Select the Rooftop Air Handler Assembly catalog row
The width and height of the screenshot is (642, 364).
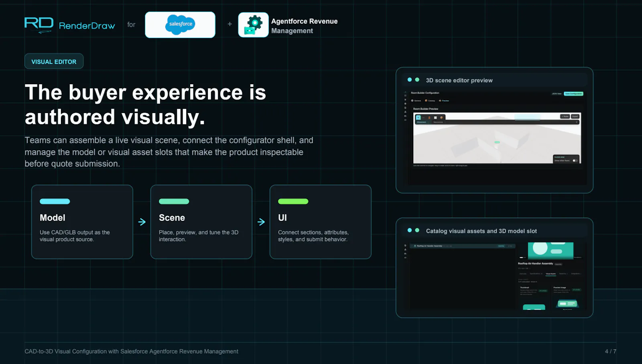(x=462, y=246)
